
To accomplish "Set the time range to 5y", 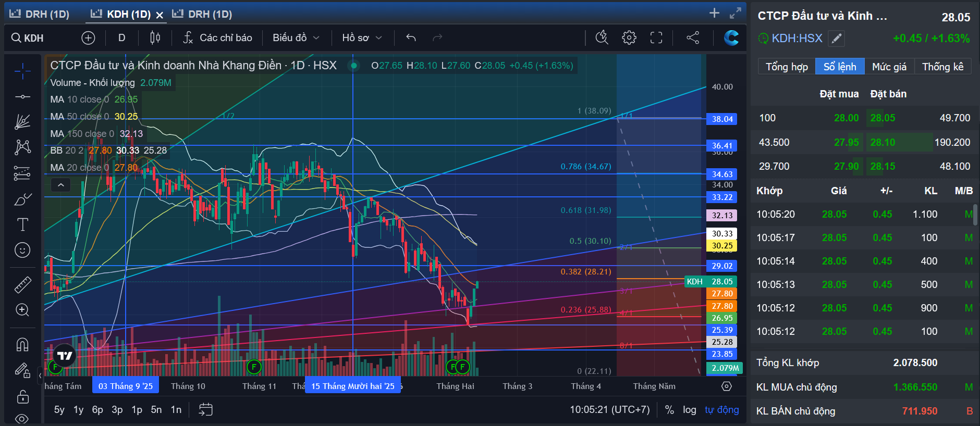I will click(59, 410).
